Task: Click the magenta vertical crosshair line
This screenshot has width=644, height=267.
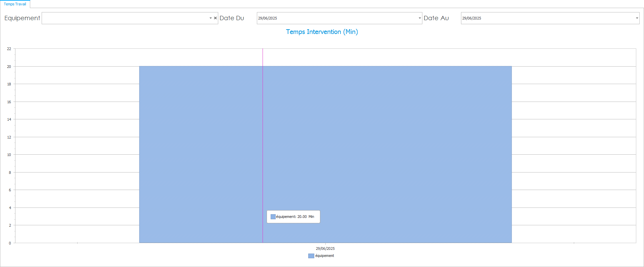Action: pyautogui.click(x=263, y=135)
